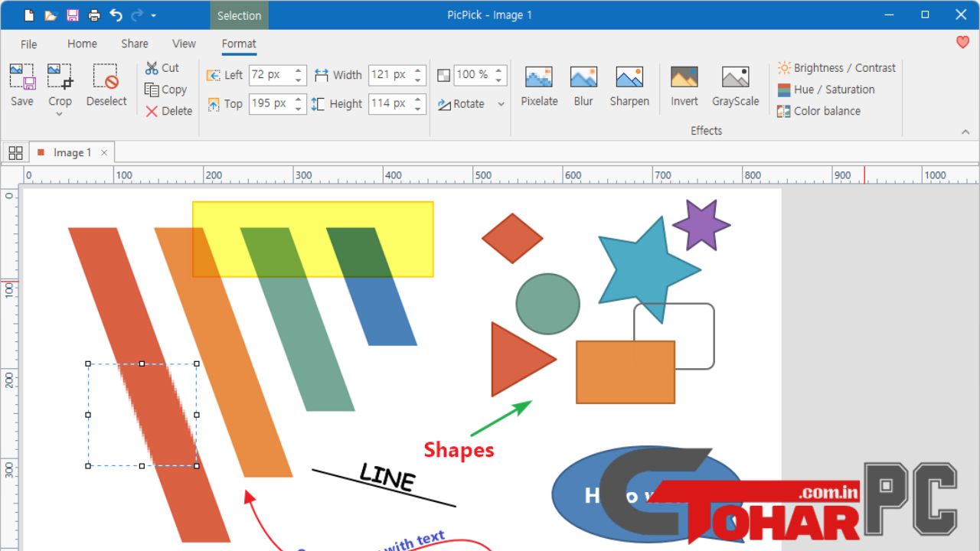Viewport: 980px width, 551px height.
Task: Select the Format ribbon tab
Action: [239, 44]
